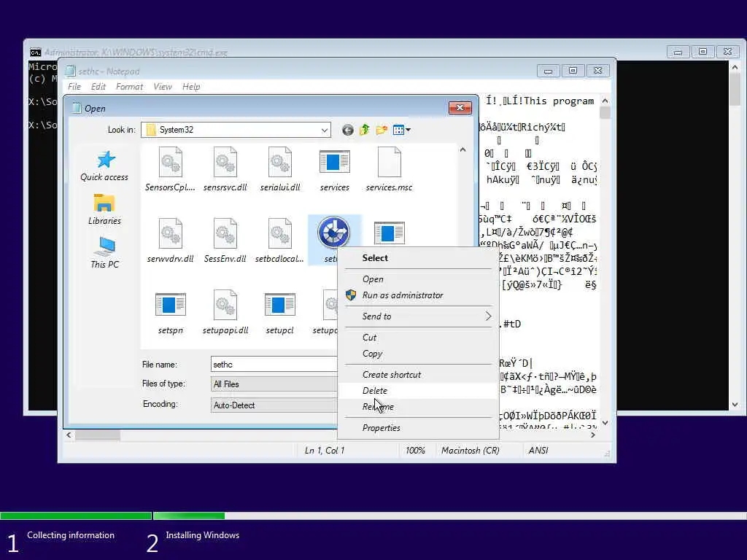Viewport: 747px width, 560px height.
Task: Choose Rename in the context menu
Action: click(418, 407)
